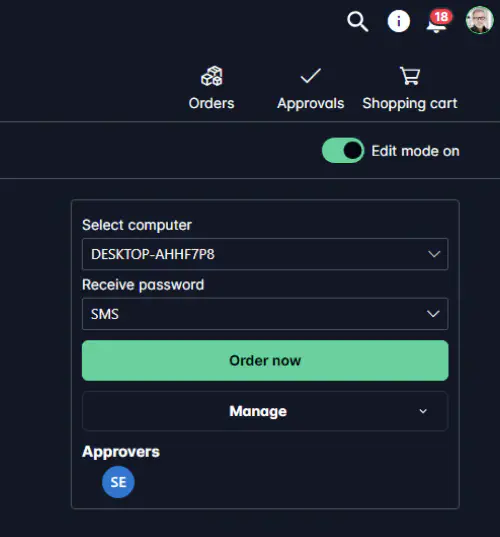Click the green Order now button
500x537 pixels.
[x=265, y=361]
